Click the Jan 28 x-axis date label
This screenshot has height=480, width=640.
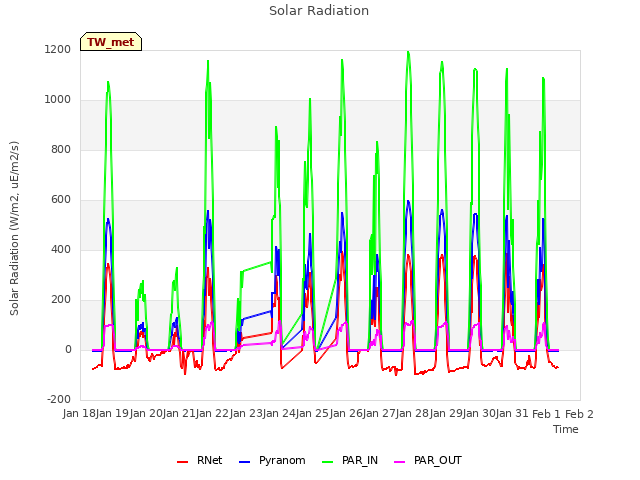[413, 414]
